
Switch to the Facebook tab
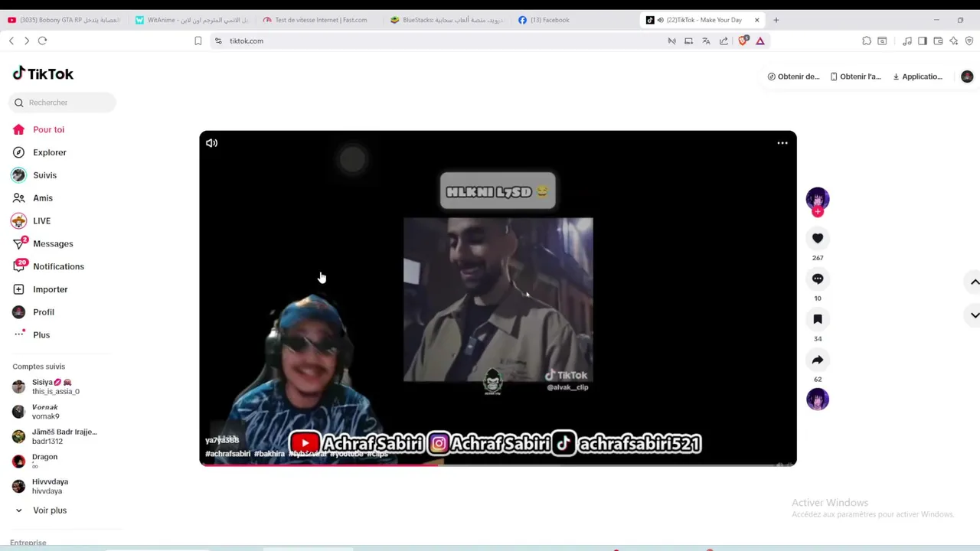pyautogui.click(x=574, y=20)
